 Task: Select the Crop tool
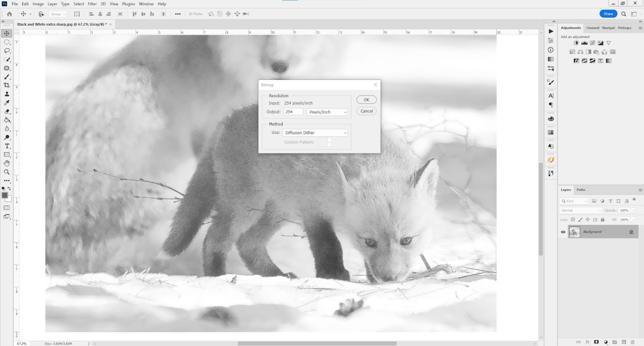tap(7, 85)
